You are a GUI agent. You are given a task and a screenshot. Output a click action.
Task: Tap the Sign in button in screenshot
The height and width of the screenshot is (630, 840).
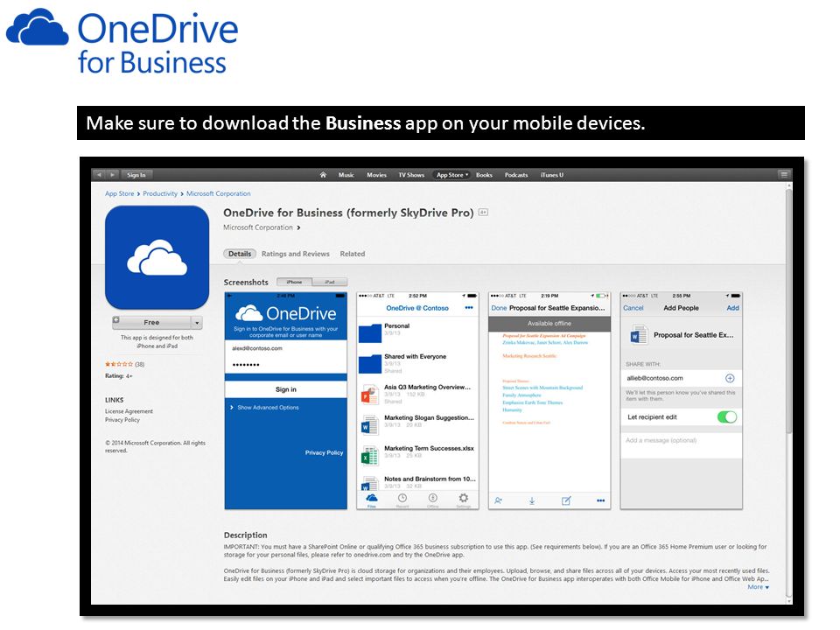click(285, 389)
